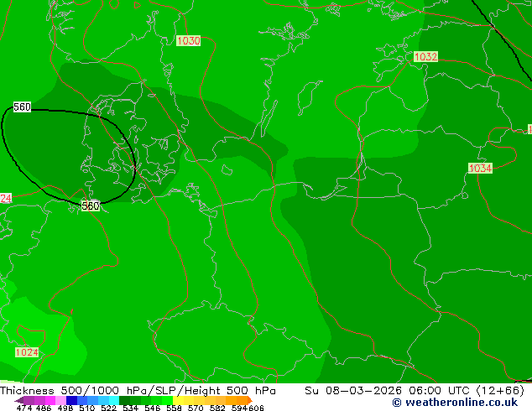This screenshot has width=532, height=411.
Task: Click the 1030 isobar label
Action: pyautogui.click(x=188, y=41)
